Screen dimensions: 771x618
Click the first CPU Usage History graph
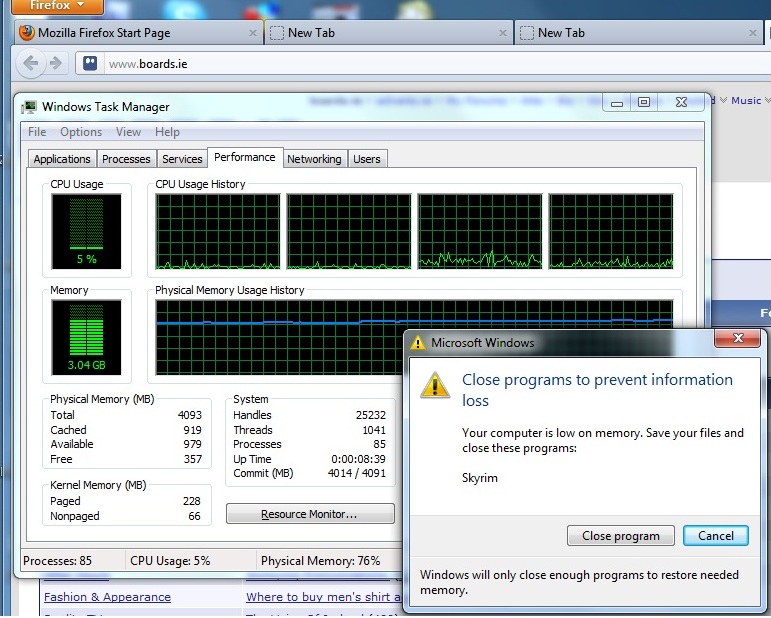(x=218, y=231)
